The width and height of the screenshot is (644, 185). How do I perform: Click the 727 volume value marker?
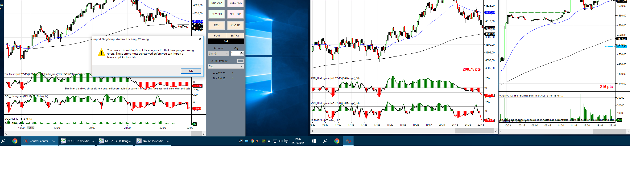pos(619,120)
